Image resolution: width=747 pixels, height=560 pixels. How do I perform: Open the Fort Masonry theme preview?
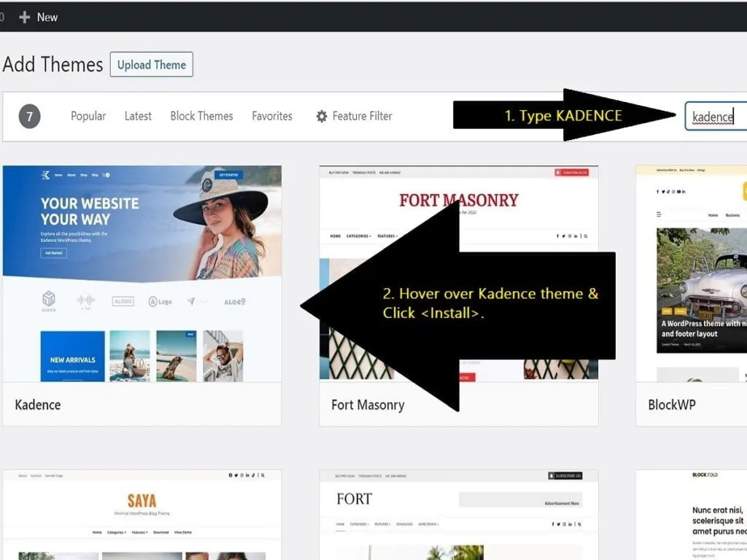tap(459, 273)
